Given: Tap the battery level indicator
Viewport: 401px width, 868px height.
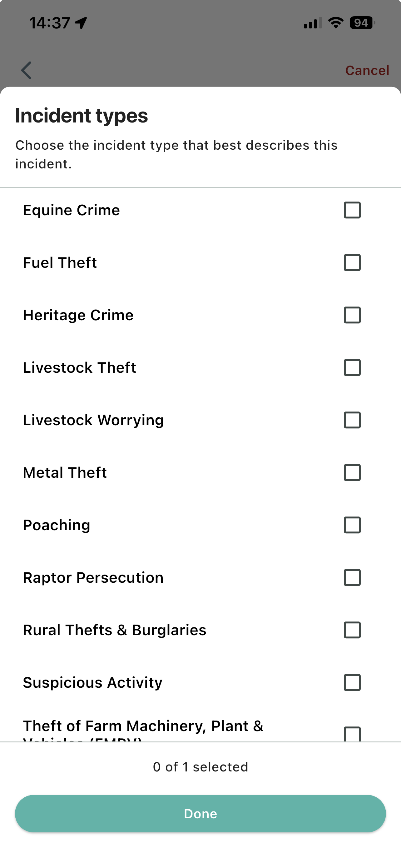Looking at the screenshot, I should tap(362, 23).
